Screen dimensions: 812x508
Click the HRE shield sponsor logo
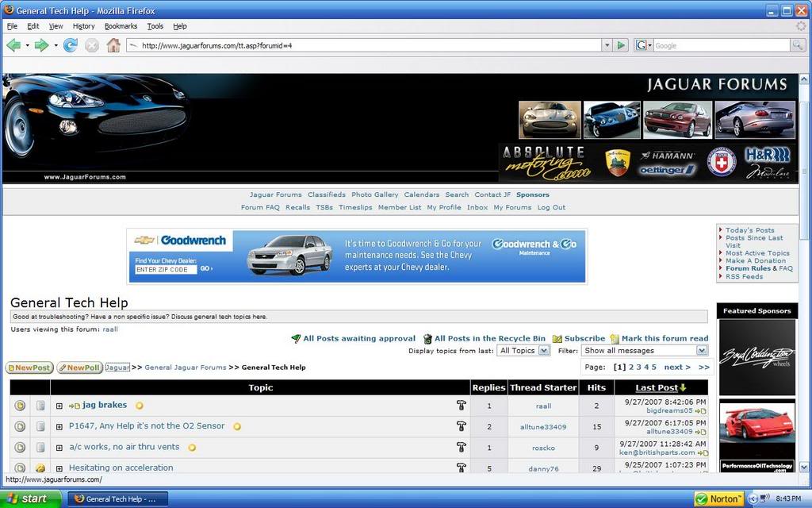point(722,162)
